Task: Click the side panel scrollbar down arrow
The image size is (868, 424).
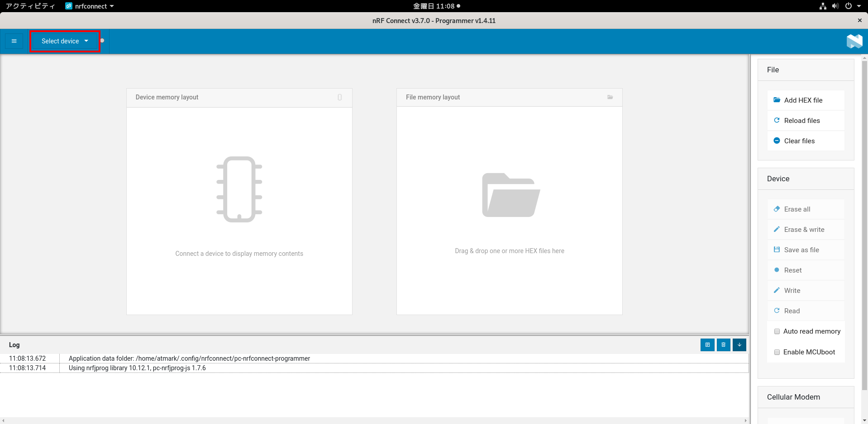Action: (864, 420)
